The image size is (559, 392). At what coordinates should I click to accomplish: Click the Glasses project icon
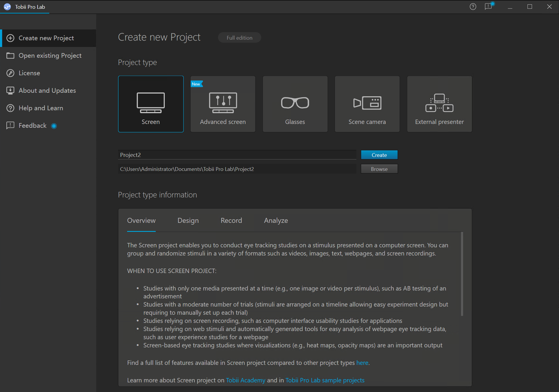coord(295,103)
